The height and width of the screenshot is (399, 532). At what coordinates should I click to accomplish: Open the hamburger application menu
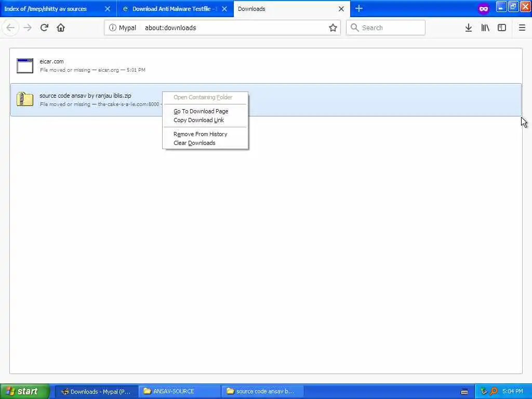point(522,28)
